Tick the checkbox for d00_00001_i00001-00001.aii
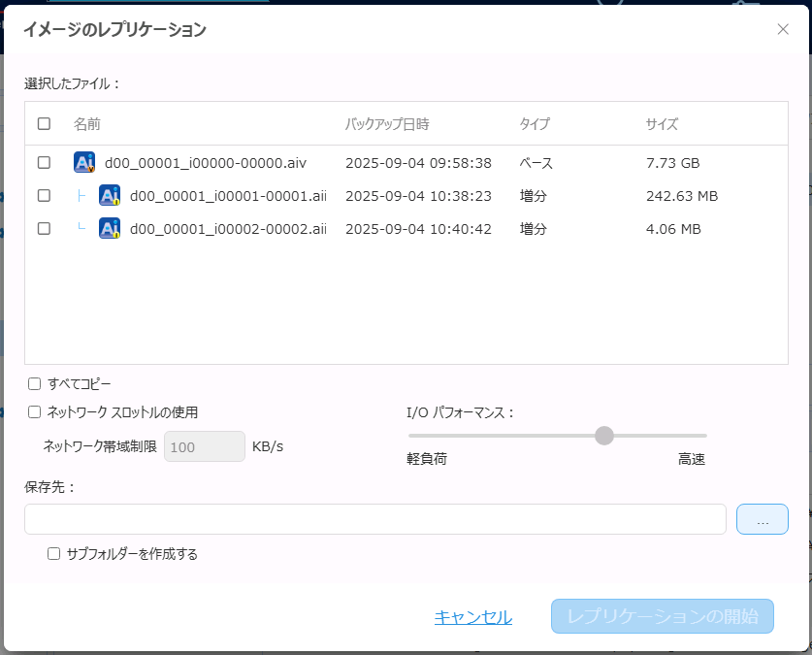This screenshot has width=812, height=655. pos(44,196)
